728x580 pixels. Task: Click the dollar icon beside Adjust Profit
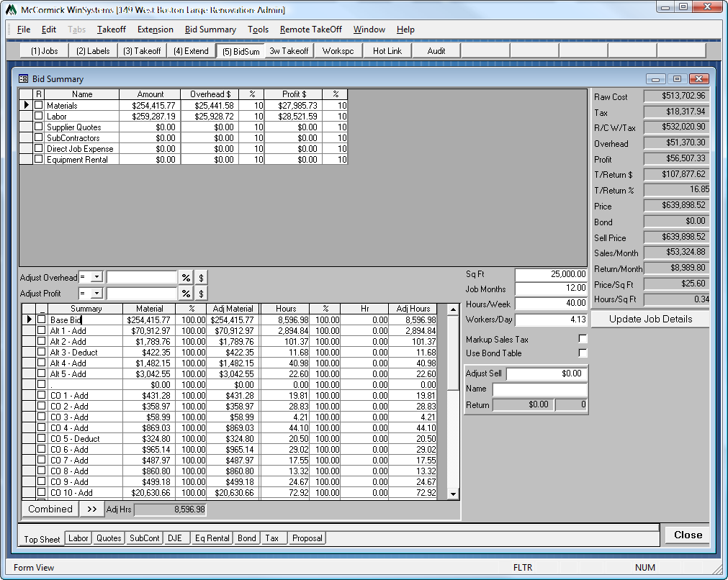199,293
